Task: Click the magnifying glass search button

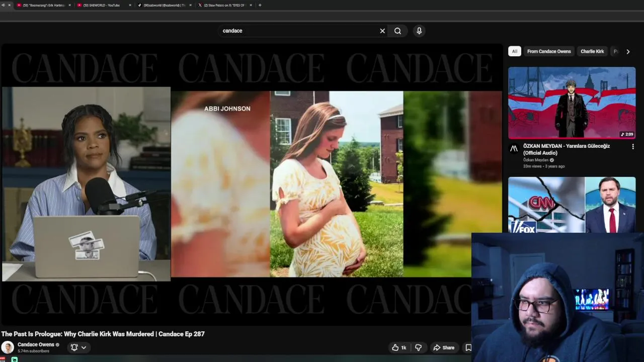Action: 397,31
